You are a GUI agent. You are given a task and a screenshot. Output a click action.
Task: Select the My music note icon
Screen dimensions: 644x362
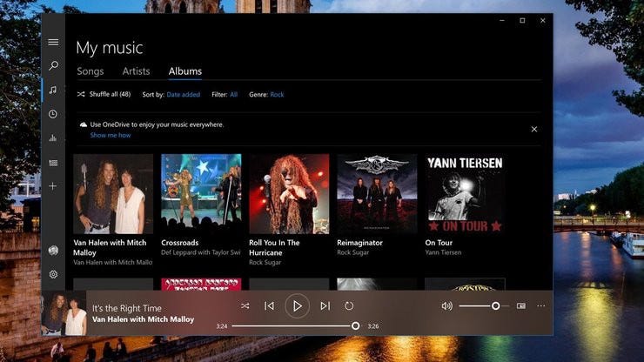53,90
